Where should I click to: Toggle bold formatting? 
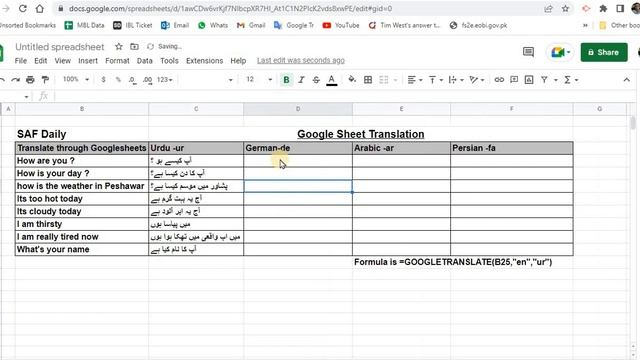tap(286, 80)
